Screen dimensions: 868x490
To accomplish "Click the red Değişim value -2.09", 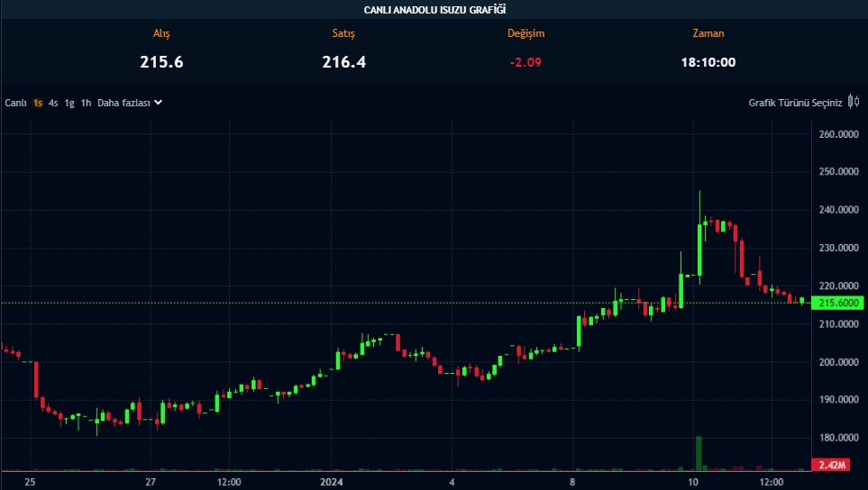I will (525, 62).
